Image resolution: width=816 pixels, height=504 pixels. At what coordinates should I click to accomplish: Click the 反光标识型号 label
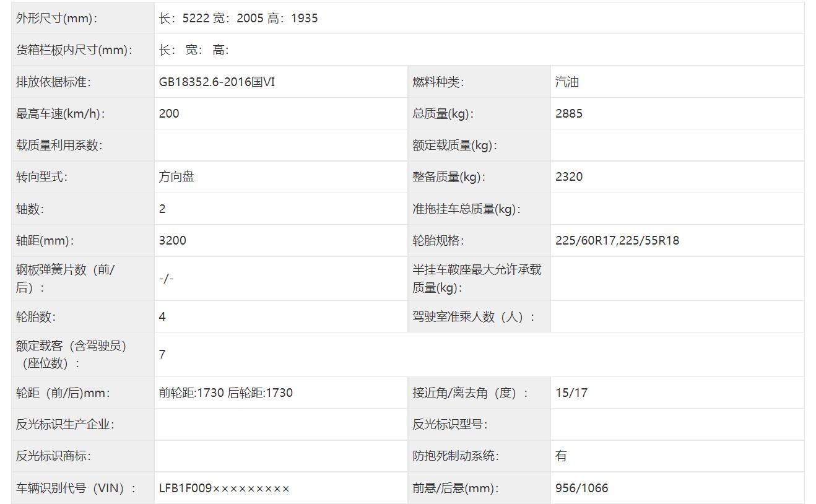coord(450,424)
